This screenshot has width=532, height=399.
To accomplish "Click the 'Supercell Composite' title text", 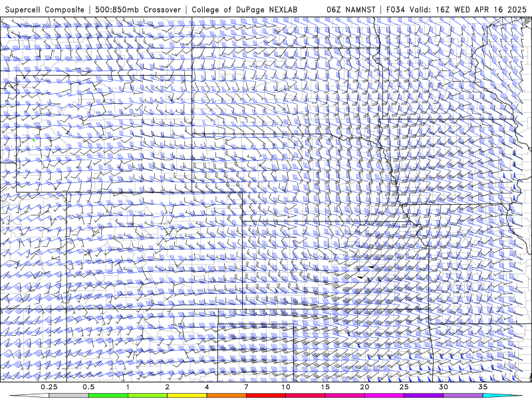I will click(45, 9).
